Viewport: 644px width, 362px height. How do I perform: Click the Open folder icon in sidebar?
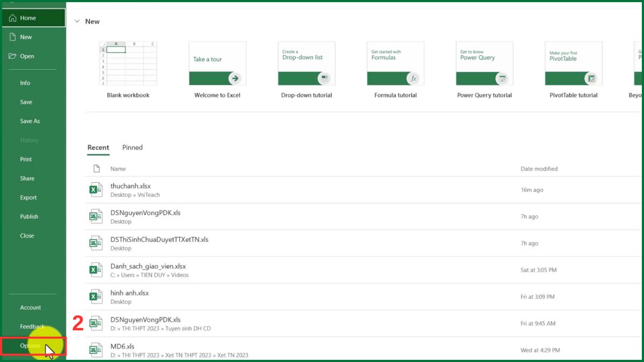(x=13, y=56)
